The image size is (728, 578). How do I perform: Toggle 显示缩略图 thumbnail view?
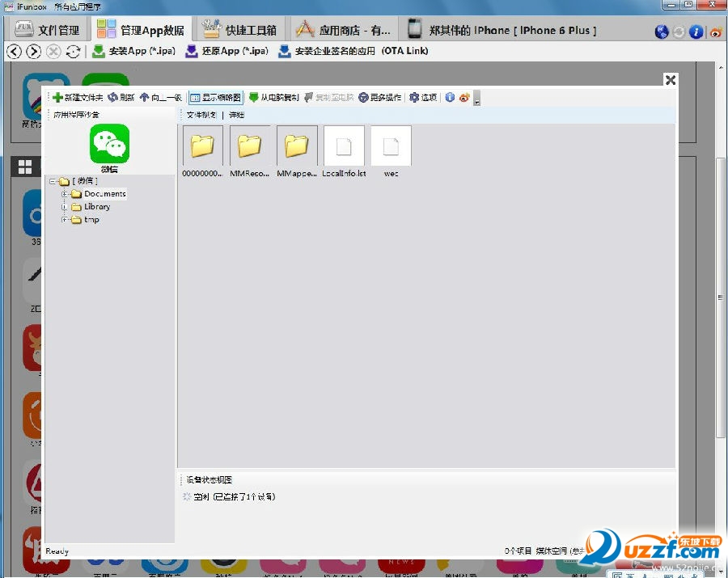pos(216,98)
